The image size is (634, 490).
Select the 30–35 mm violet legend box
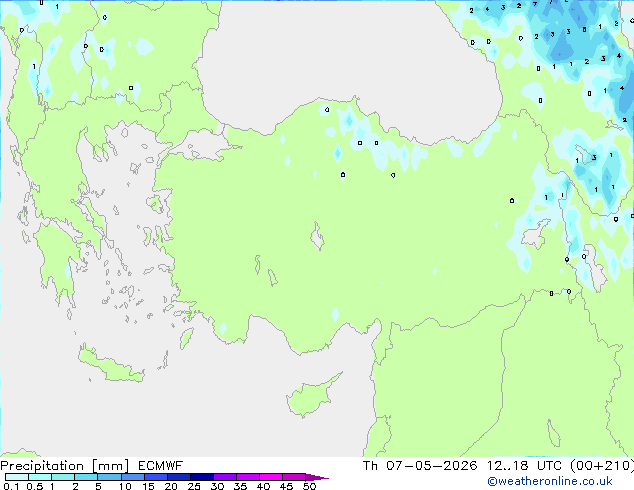224,477
